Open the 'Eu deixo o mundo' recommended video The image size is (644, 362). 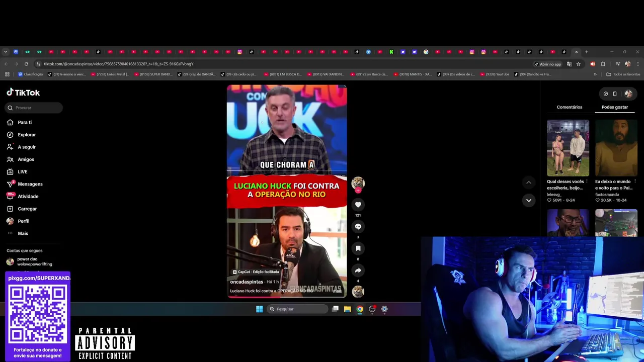[616, 148]
